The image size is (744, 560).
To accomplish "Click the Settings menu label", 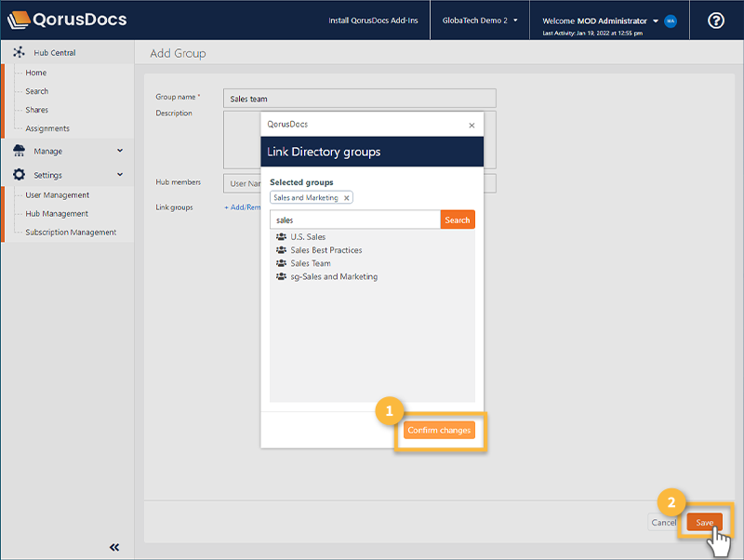I will coord(48,175).
